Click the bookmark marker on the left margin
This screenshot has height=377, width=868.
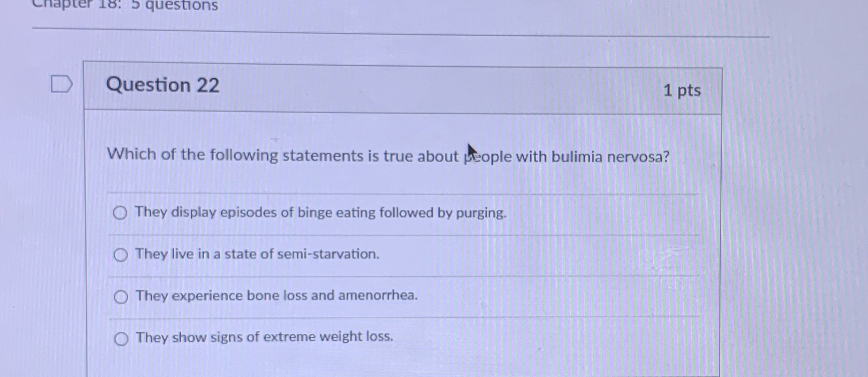coord(61,84)
